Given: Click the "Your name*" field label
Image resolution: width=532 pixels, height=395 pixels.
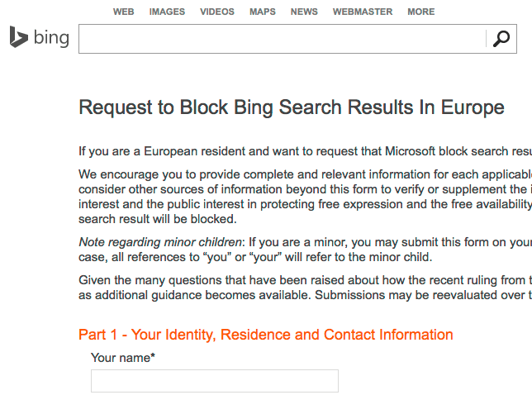Looking at the screenshot, I should [x=123, y=358].
